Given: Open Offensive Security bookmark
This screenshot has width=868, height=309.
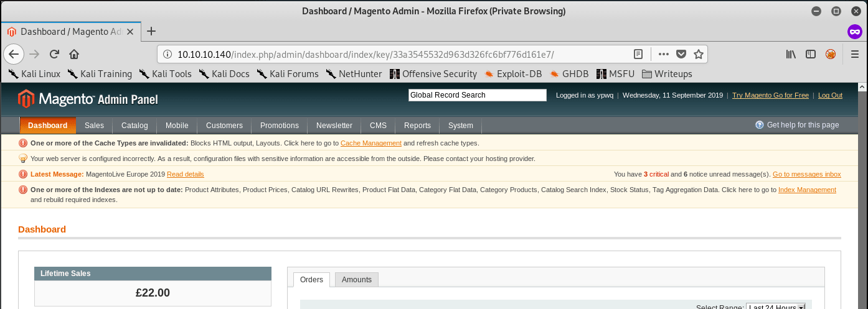Looking at the screenshot, I should [x=433, y=74].
